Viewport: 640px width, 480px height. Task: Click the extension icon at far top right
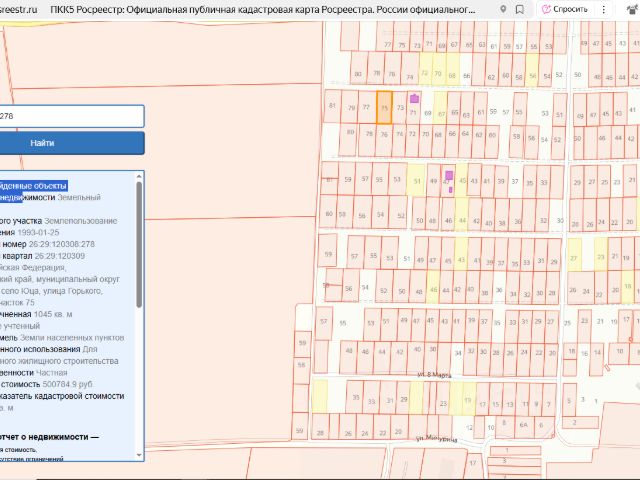pos(633,9)
